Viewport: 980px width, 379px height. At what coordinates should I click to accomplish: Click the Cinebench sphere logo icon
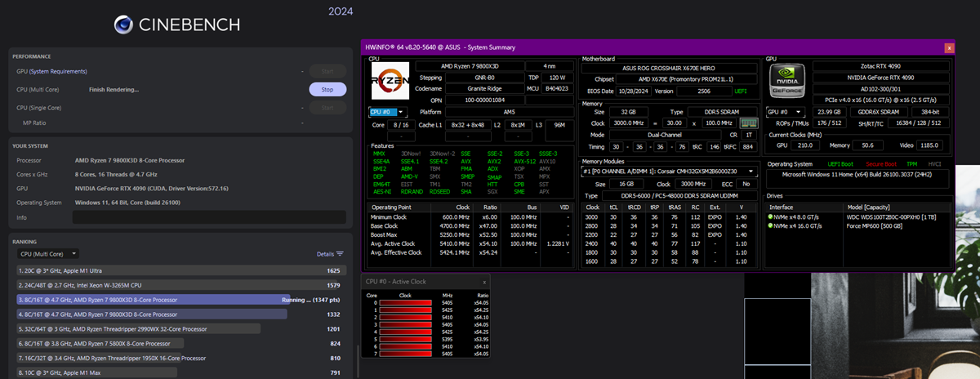click(x=122, y=25)
